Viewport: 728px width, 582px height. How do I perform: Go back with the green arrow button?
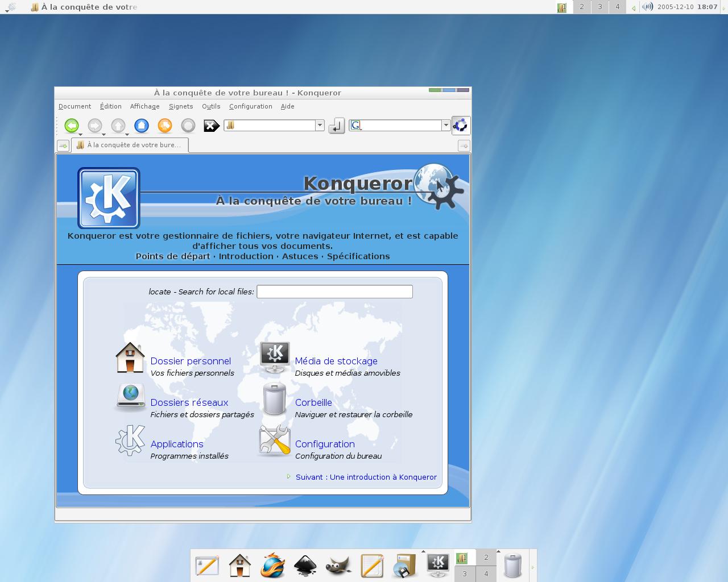pos(72,125)
